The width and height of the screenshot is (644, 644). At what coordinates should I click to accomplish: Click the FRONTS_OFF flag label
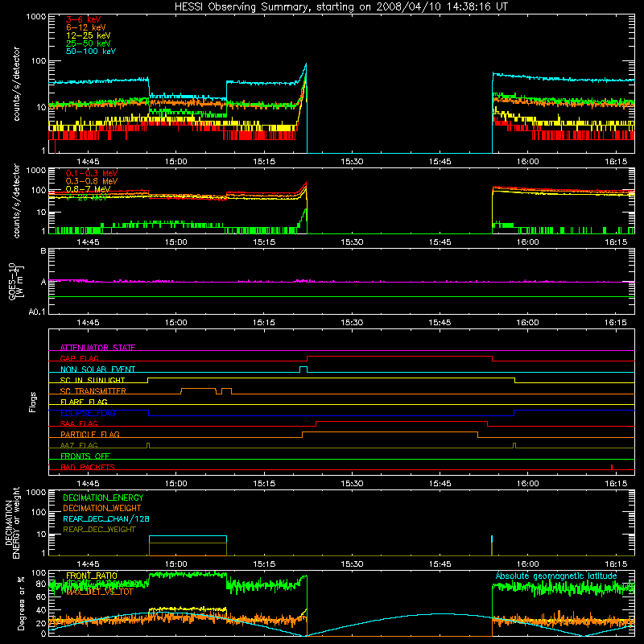coord(85,456)
